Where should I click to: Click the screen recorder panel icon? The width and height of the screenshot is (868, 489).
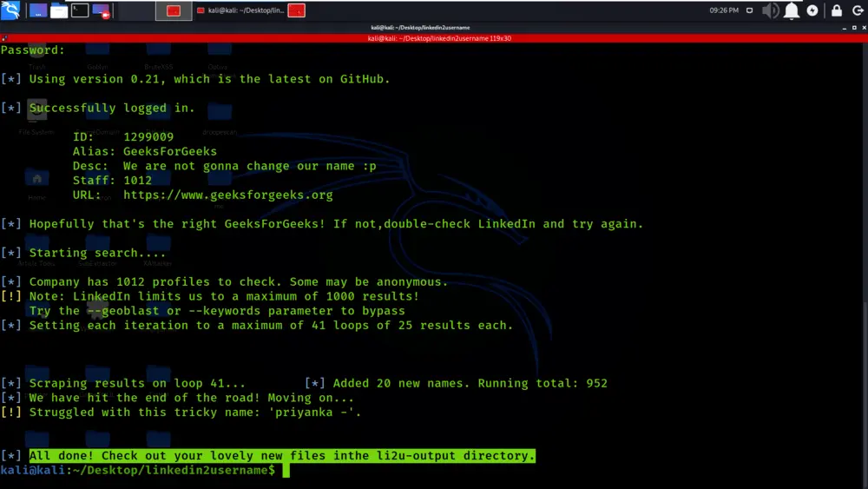click(x=102, y=10)
